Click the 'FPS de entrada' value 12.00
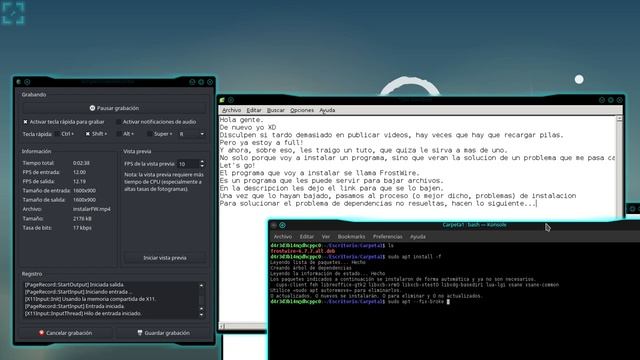Screen dimensions: 640x360 (79, 172)
